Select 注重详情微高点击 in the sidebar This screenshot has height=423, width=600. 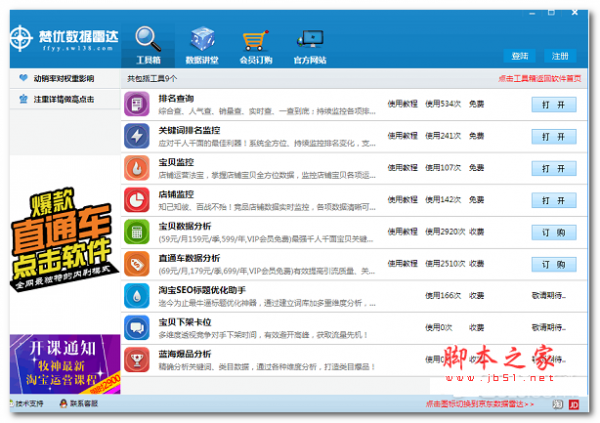(62, 99)
